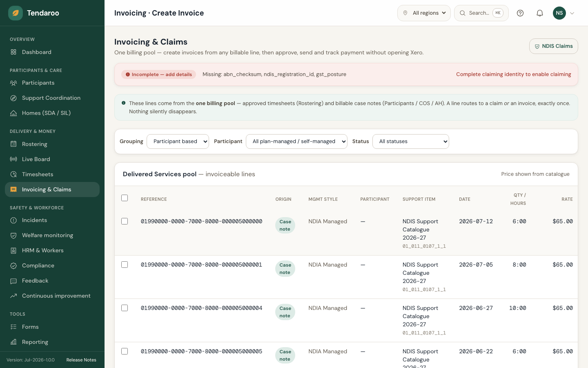Click the date 2026-07-12
The width and height of the screenshot is (588, 368).
pos(476,221)
